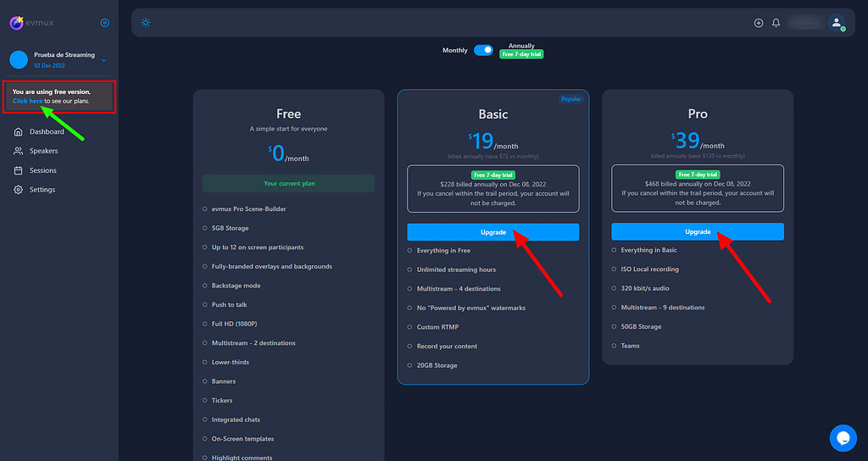Click 'No Powered by evmux watermarks' feature

coord(471,308)
